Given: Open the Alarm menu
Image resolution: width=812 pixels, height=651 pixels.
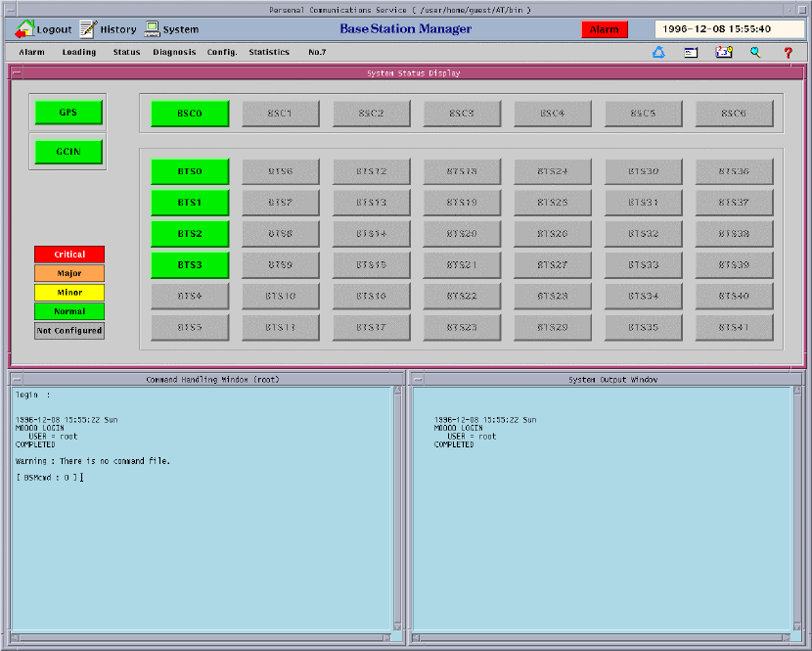Looking at the screenshot, I should click(x=31, y=52).
